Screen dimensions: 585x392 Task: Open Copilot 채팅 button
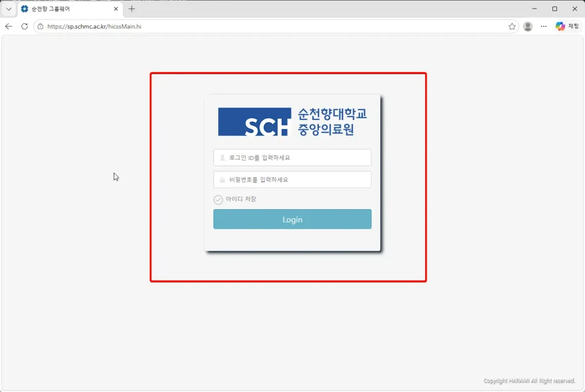pos(567,26)
